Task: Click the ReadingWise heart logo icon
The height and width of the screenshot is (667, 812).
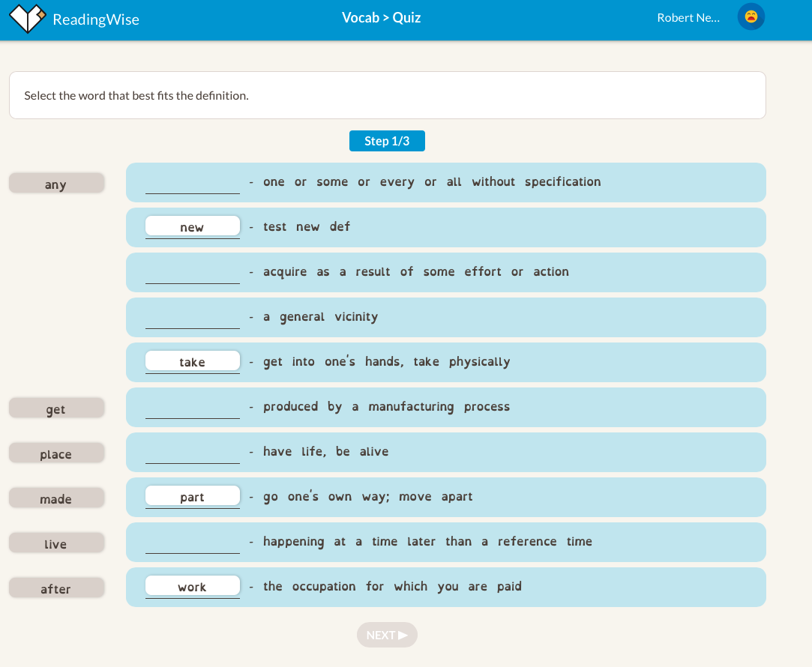Action: [28, 19]
